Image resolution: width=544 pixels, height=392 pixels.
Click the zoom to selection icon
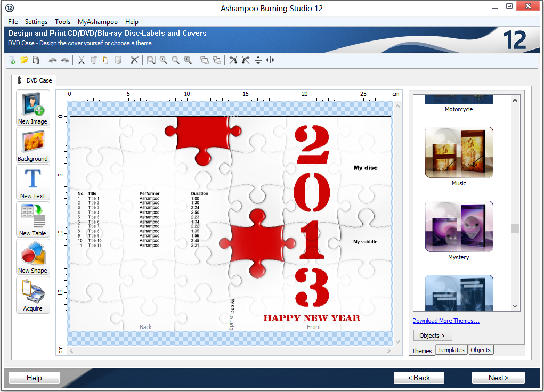(x=188, y=60)
